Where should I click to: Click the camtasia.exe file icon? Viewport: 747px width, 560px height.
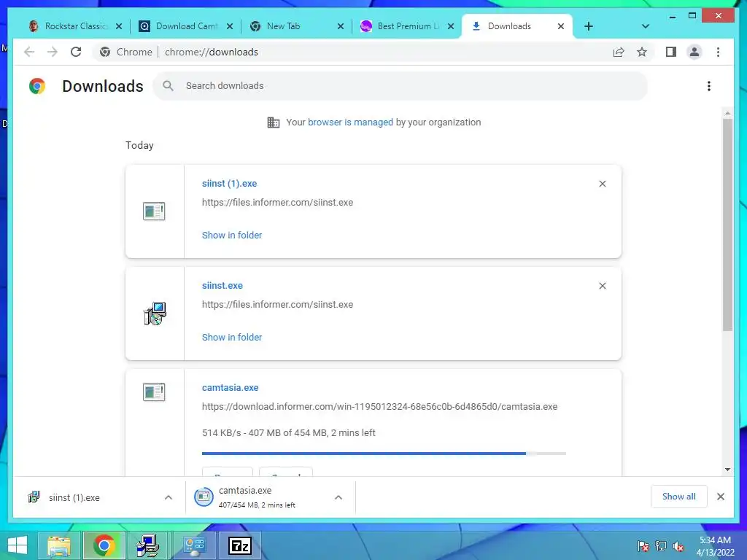(154, 392)
